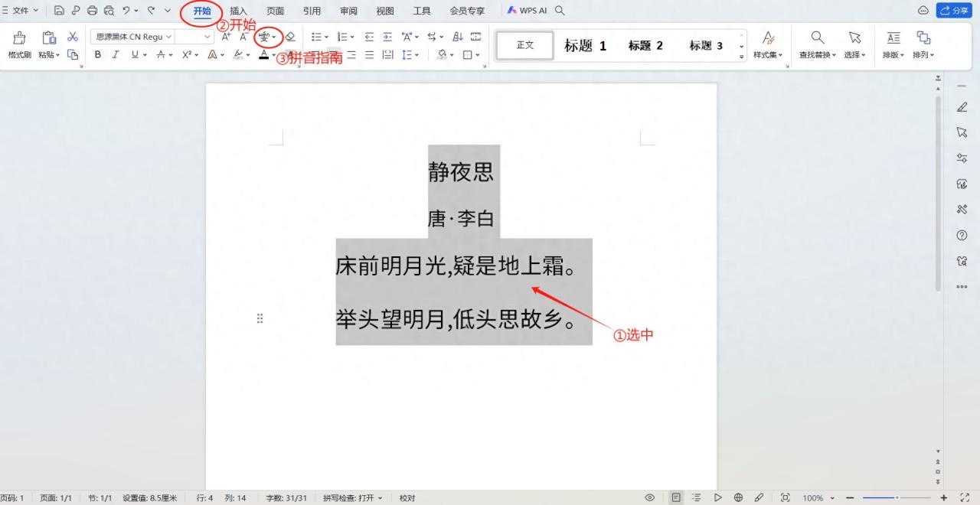This screenshot has width=980, height=505.
Task: Click the fullscreen icon in status bar
Action: click(x=965, y=497)
